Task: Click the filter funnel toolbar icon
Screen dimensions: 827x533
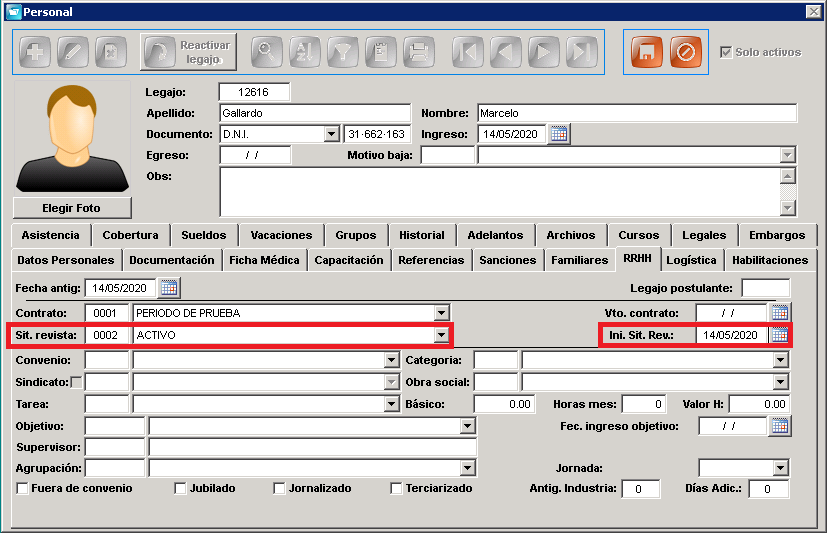Action: tap(343, 52)
